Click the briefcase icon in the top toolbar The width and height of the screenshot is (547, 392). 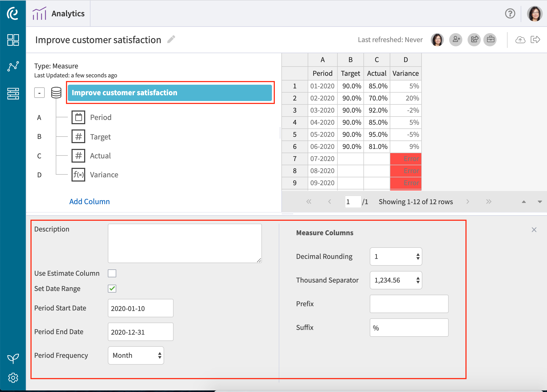490,39
